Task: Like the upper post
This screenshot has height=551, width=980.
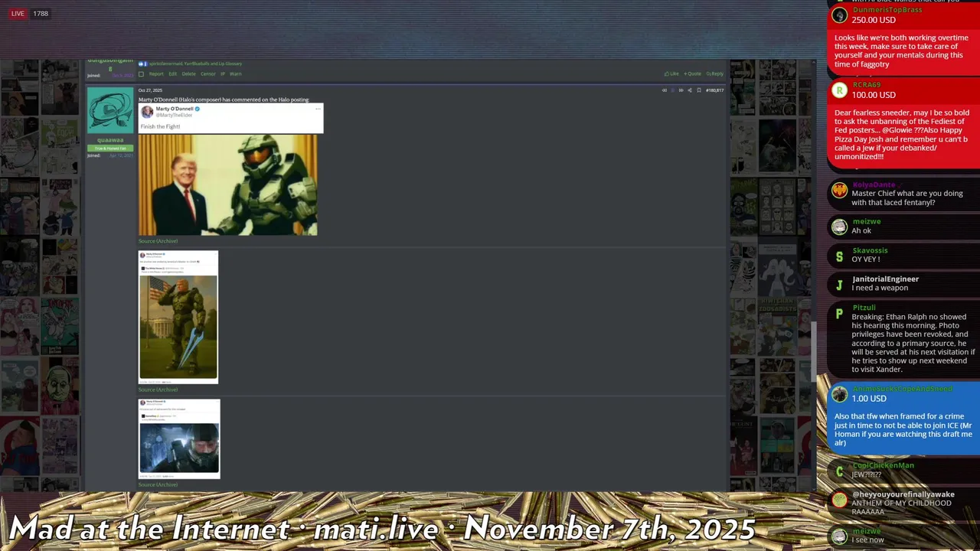Action: (671, 74)
